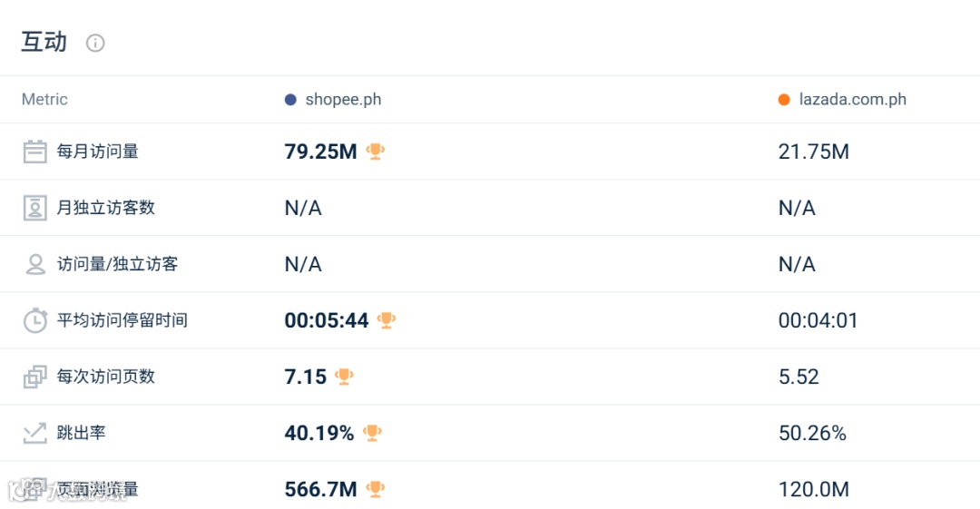The image size is (980, 509).
Task: Open the shopee.ph site link
Action: [x=343, y=100]
